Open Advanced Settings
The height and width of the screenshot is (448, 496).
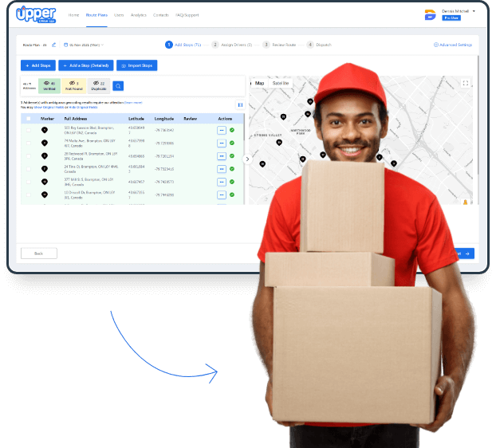coord(453,45)
